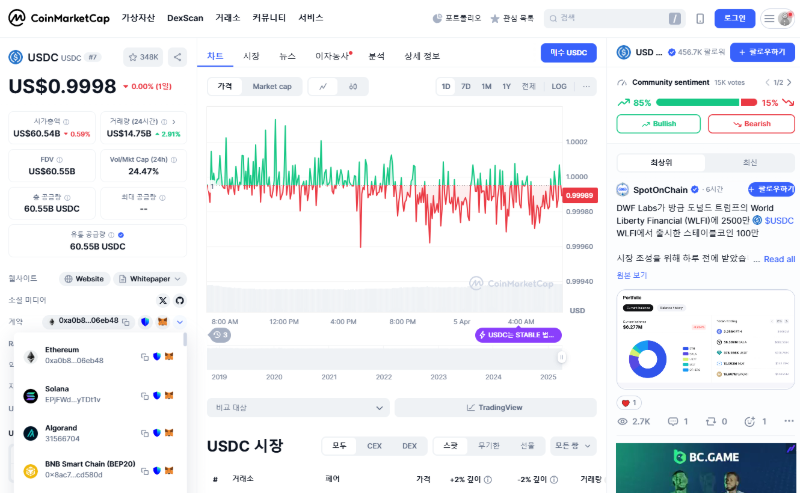Image resolution: width=800 pixels, height=493 pixels.
Task: Set chart range to 1Y
Action: pyautogui.click(x=507, y=86)
